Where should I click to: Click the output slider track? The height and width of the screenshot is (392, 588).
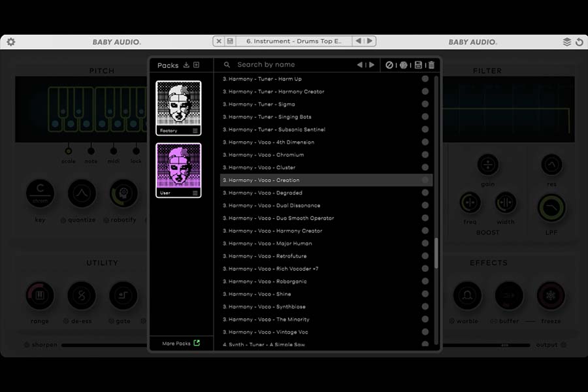[486, 345]
